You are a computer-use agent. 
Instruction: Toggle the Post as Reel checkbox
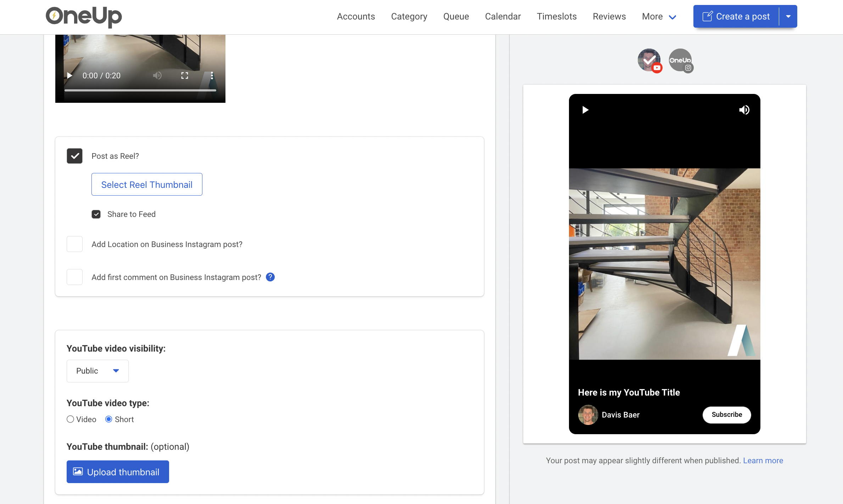pos(74,155)
